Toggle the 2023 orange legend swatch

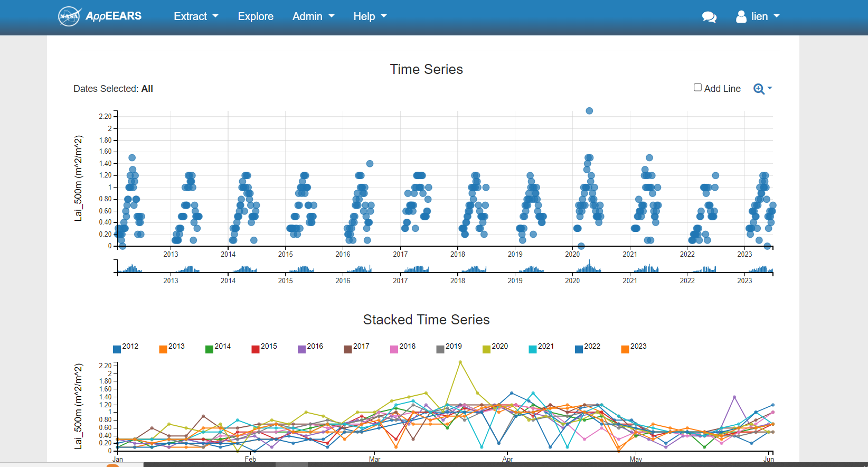(x=625, y=349)
